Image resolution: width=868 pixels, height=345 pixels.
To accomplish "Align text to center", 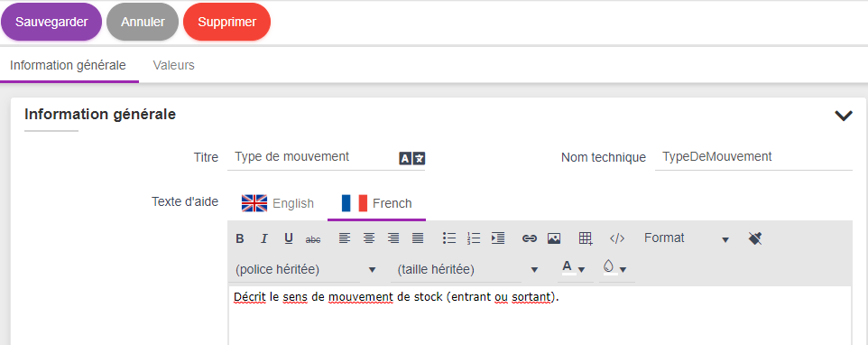I will (x=369, y=238).
